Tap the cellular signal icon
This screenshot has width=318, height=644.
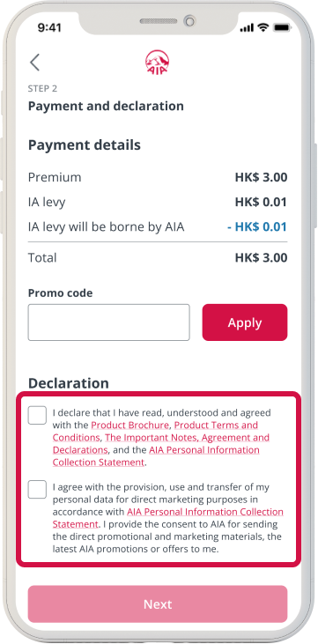pos(247,27)
